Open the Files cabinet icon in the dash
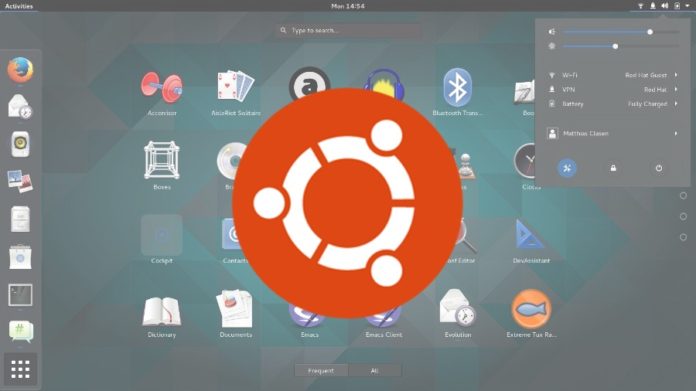696x391 pixels. coord(20,219)
